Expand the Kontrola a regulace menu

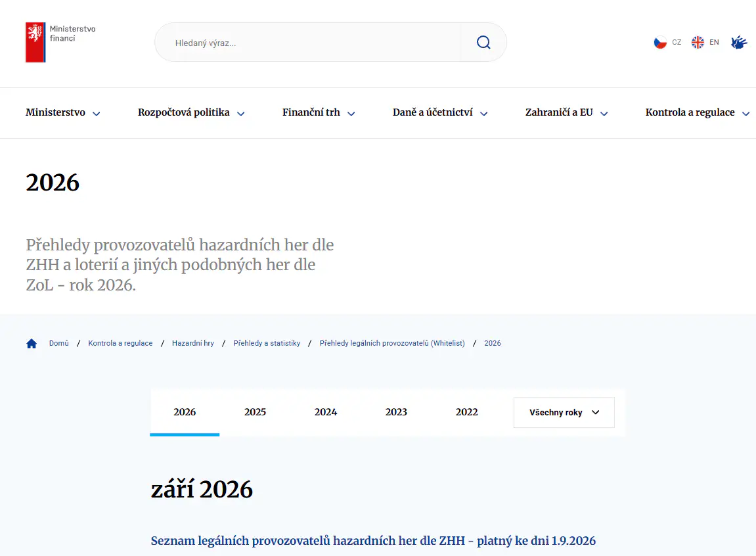click(698, 112)
